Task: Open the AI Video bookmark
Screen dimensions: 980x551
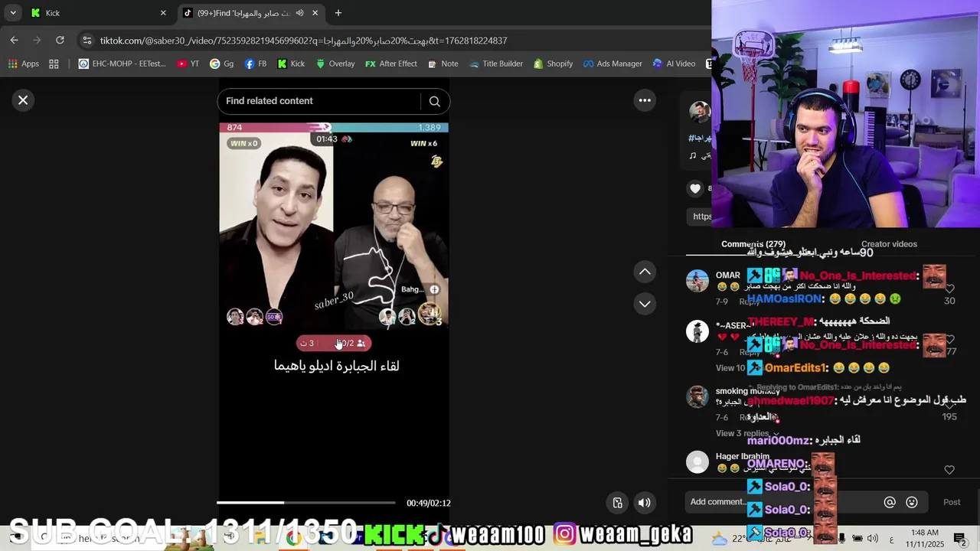Action: [674, 64]
